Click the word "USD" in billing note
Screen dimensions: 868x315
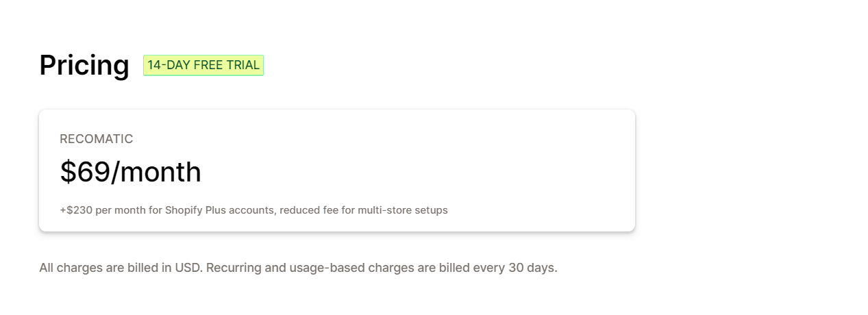(188, 268)
